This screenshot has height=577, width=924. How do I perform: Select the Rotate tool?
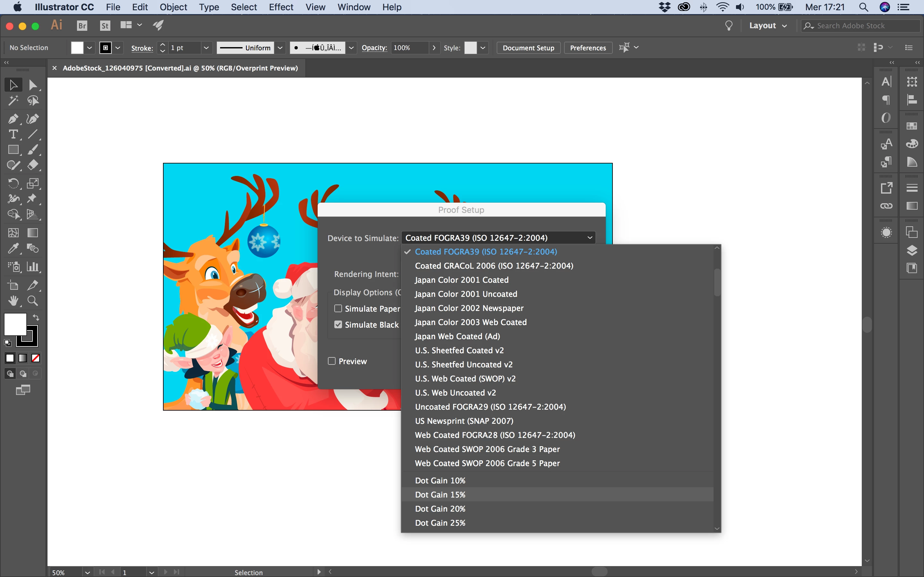pos(13,183)
